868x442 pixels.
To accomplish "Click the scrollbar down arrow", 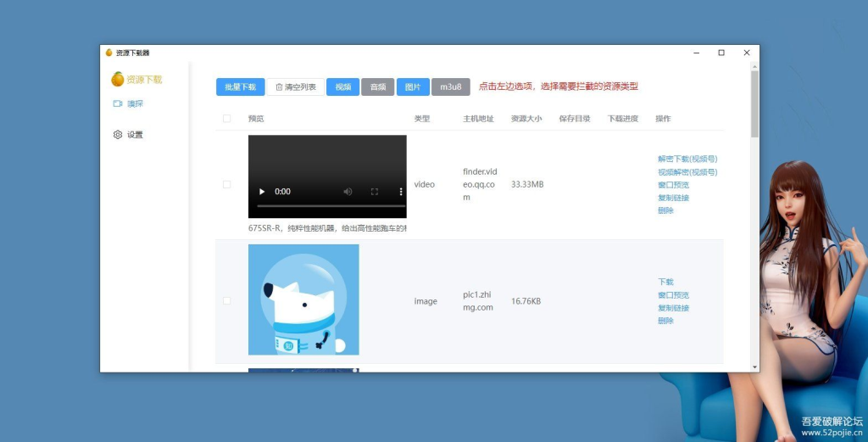I will (x=755, y=367).
